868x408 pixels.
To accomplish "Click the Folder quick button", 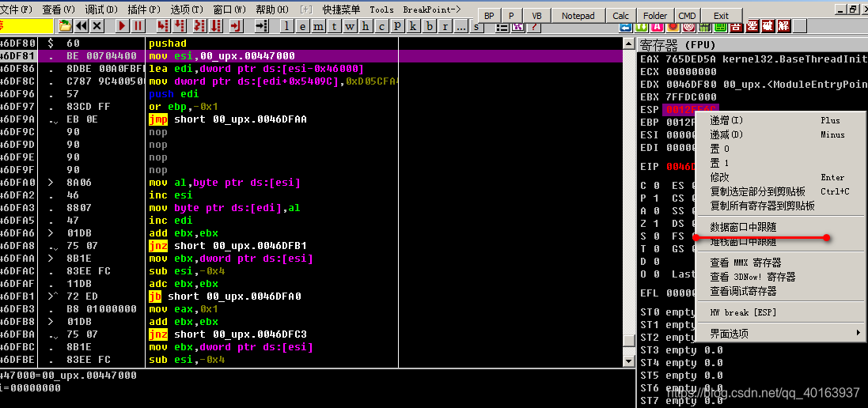I will coord(655,16).
